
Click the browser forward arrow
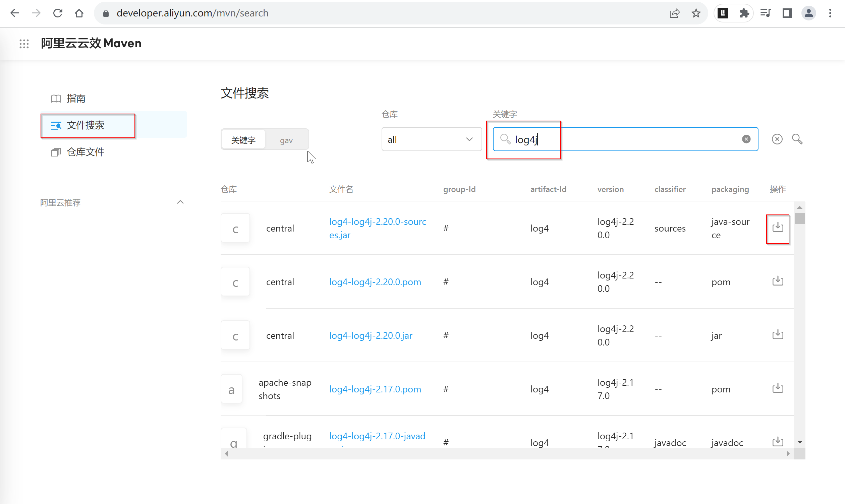pyautogui.click(x=36, y=13)
